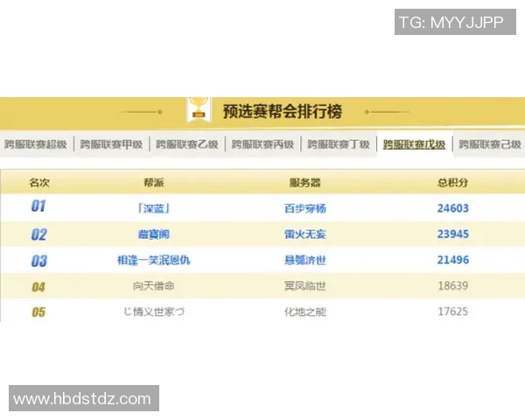Open the 相逢一笑泯恩仇 guild entry

coord(154,260)
